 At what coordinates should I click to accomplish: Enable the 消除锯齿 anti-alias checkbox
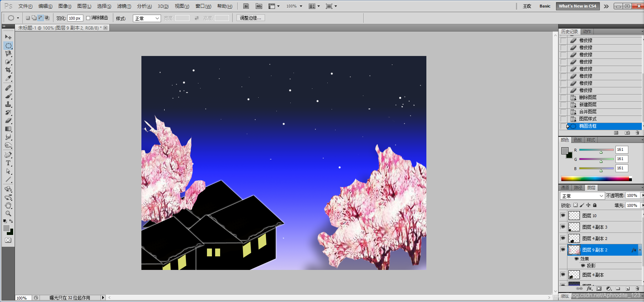88,18
